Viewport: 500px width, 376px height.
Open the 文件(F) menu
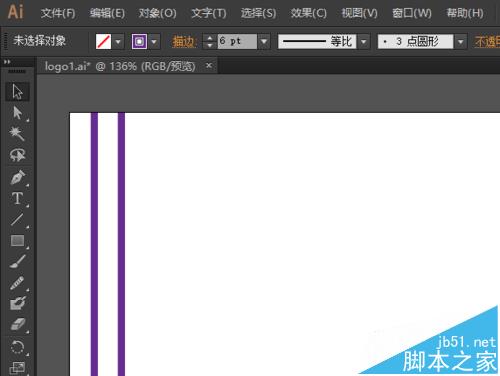pos(58,13)
